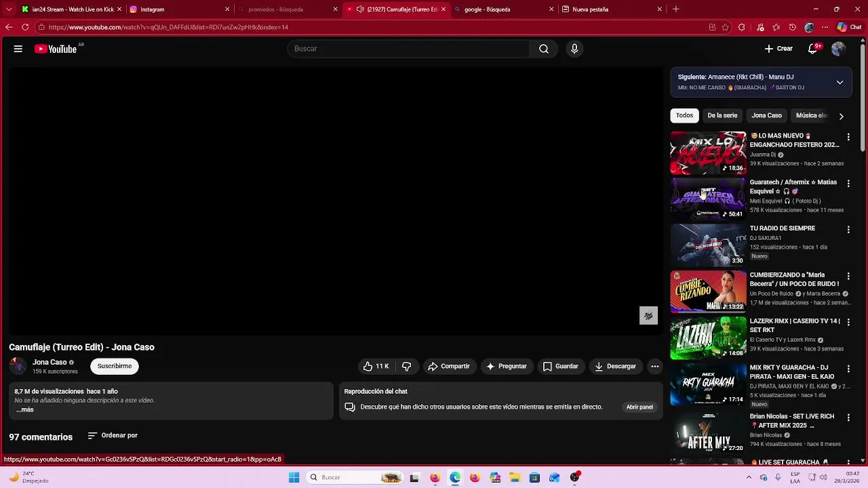Open options menu for MIX RKT Y GUARACHA
The image size is (868, 488).
click(x=848, y=369)
